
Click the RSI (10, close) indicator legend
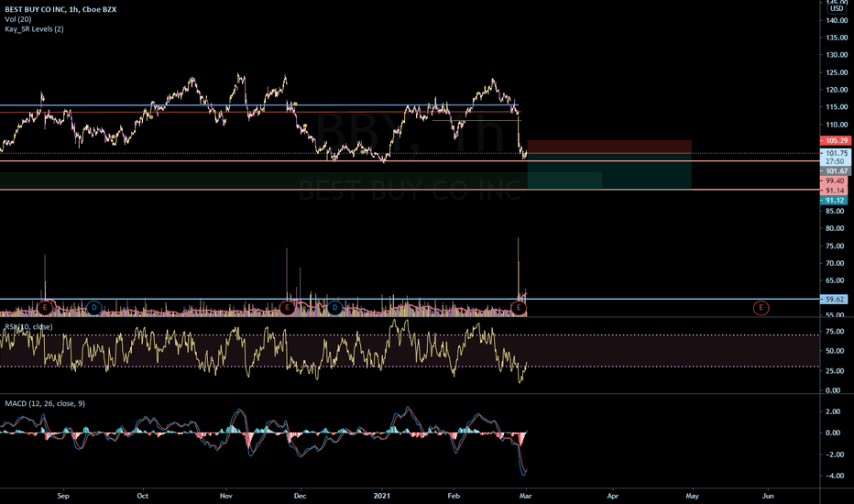click(29, 327)
